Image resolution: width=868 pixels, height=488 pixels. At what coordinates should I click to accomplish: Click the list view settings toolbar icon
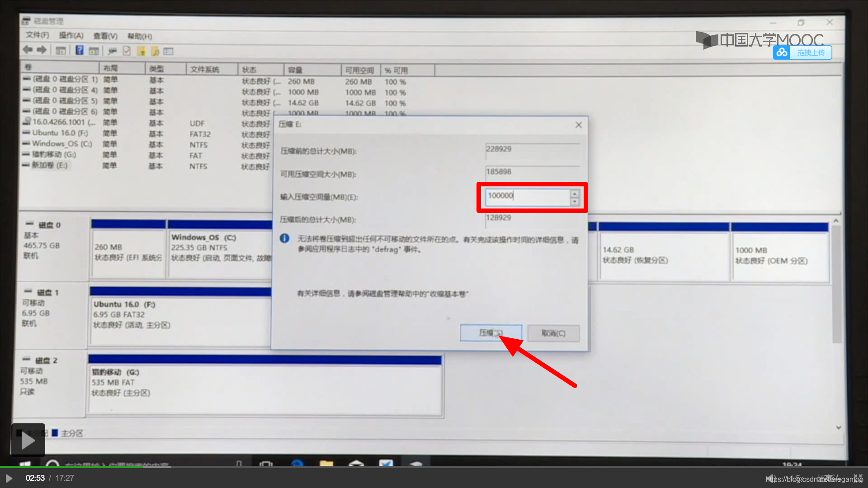(169, 51)
